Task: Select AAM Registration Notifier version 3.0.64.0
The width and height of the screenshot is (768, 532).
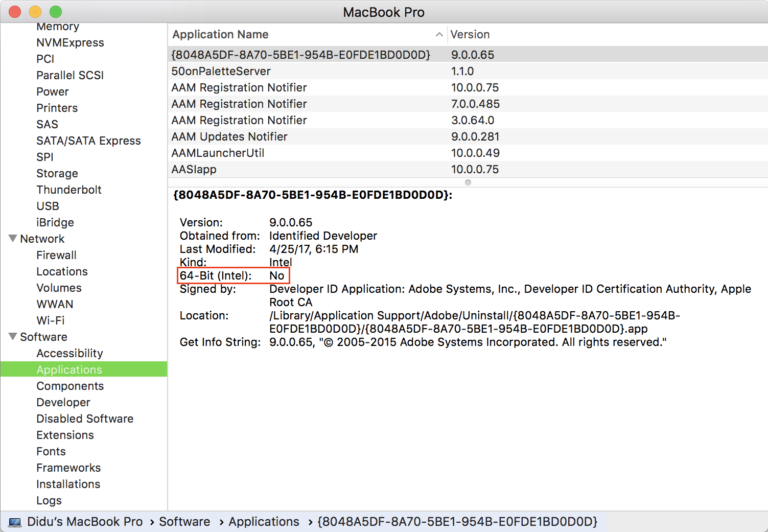Action: click(468, 120)
